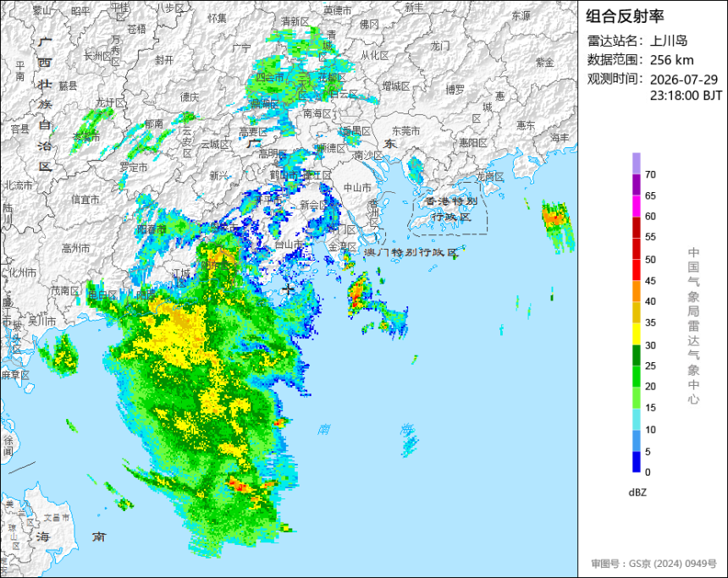Viewport: 728px width, 578px height.
Task: Click the dBZ unit label under legend
Action: 637,493
